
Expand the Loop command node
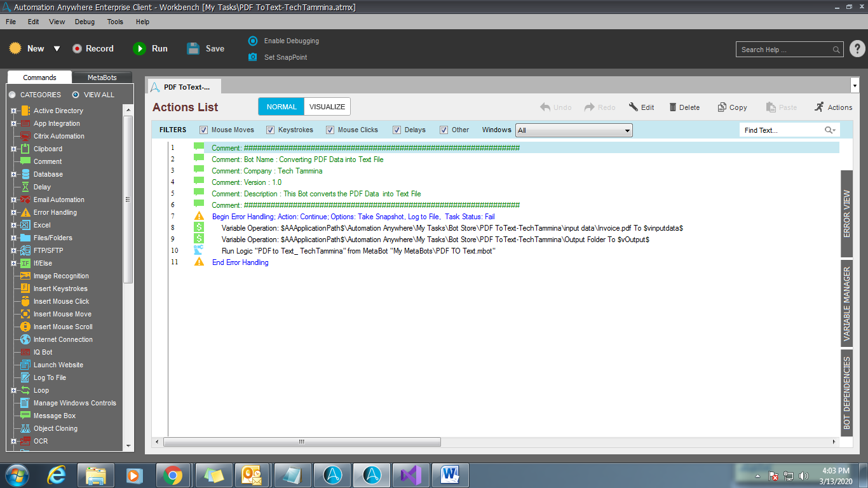13,390
